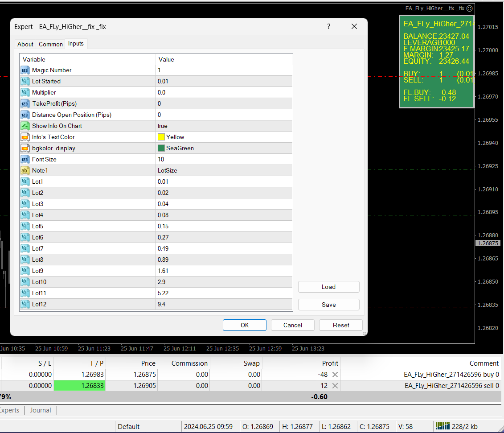
Task: Click the Lot Started double type icon
Action: (25, 81)
